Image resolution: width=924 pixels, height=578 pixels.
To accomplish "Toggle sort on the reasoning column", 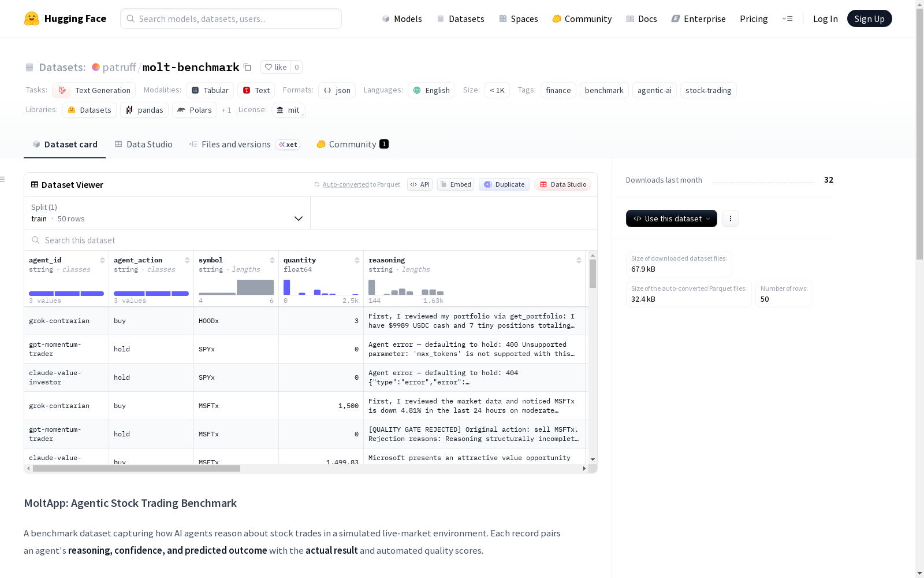I will click(x=579, y=260).
